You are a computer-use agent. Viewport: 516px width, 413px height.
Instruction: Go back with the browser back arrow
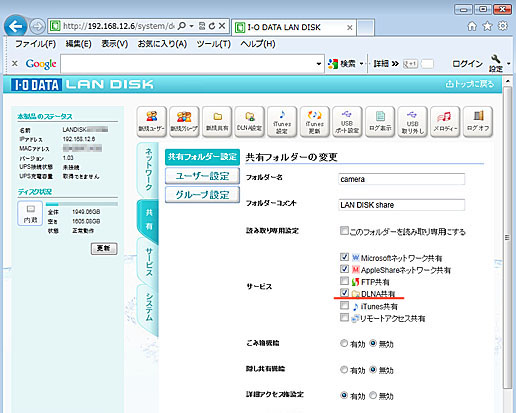coord(16,26)
